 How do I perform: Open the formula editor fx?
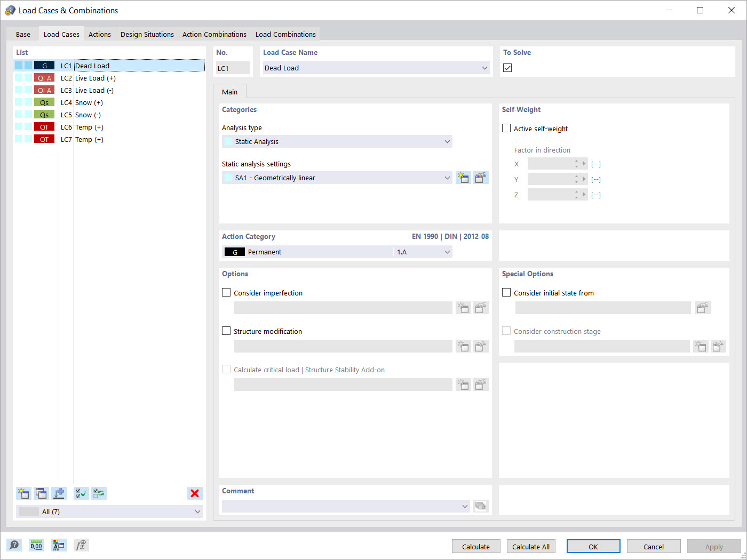click(81, 545)
